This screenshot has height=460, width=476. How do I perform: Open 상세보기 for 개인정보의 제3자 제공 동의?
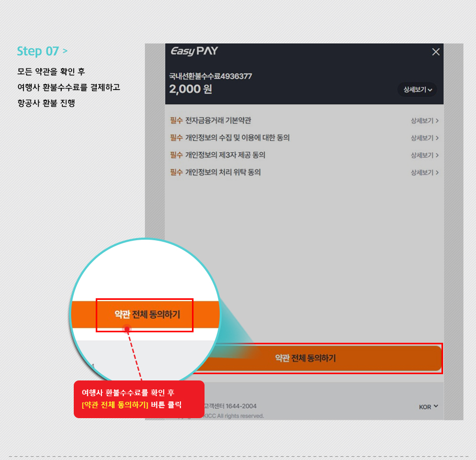pyautogui.click(x=424, y=155)
